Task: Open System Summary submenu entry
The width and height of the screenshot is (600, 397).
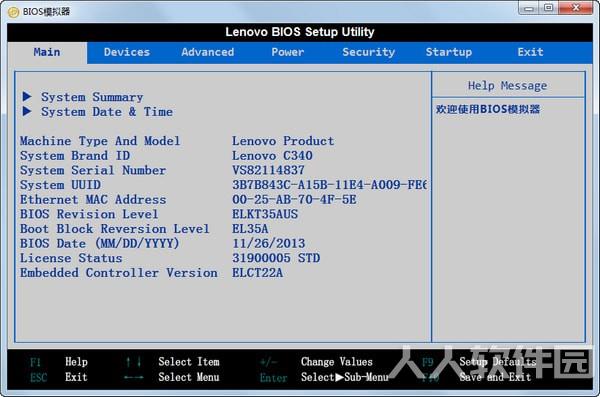Action: pyautogui.click(x=92, y=97)
